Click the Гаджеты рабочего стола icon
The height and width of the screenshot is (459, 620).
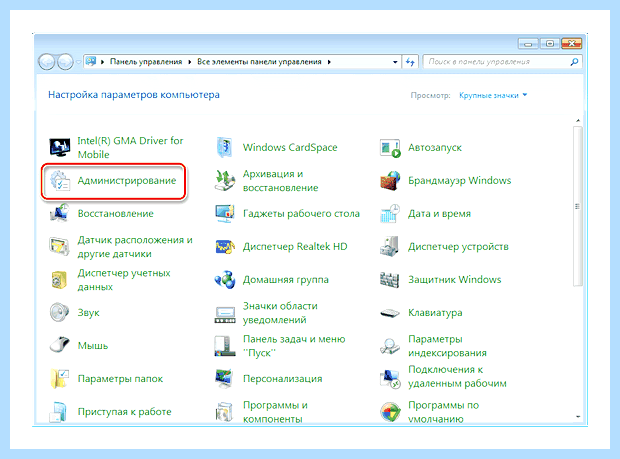[225, 213]
